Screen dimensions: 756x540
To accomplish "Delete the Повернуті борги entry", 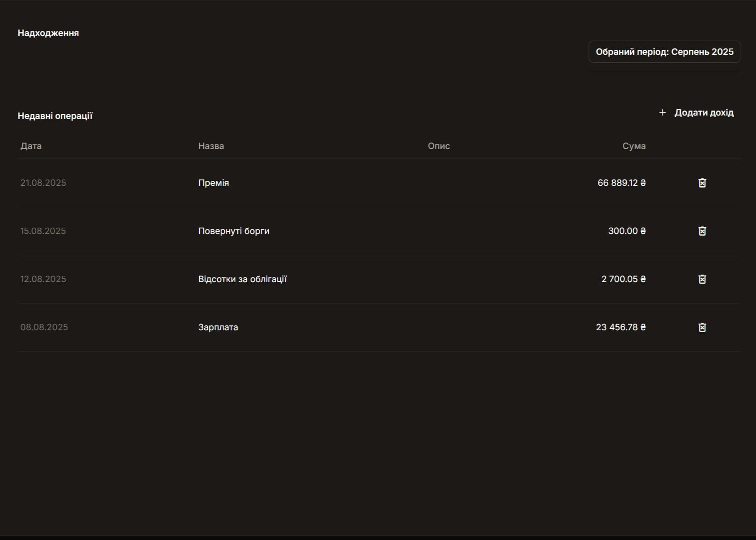I will click(x=702, y=231).
